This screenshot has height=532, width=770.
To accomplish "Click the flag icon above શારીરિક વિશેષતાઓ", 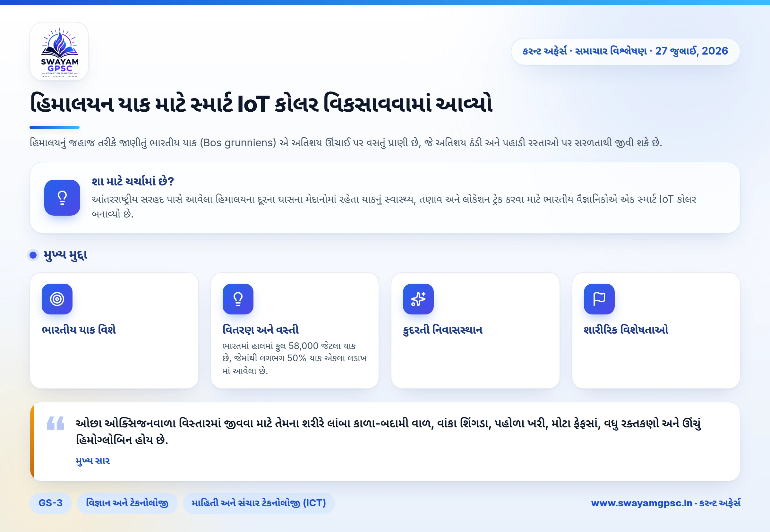I will (x=599, y=299).
